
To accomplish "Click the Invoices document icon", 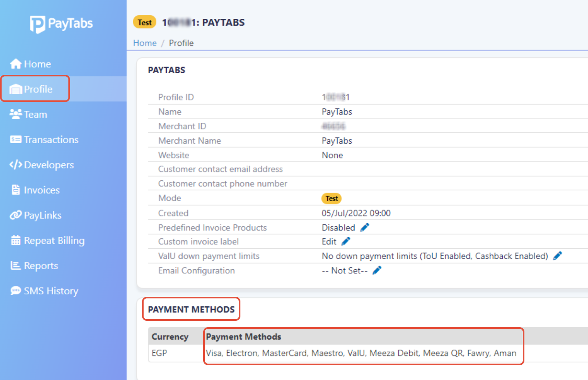I will coord(16,190).
